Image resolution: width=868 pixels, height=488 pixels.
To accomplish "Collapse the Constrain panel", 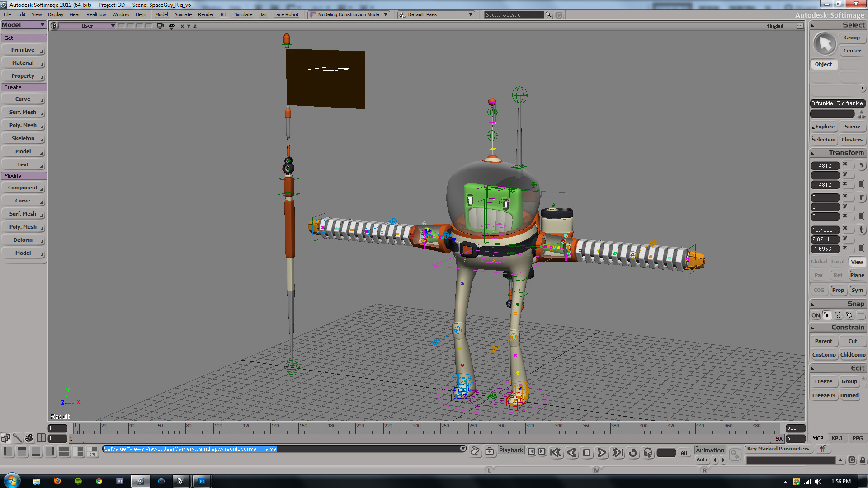I will coord(812,328).
